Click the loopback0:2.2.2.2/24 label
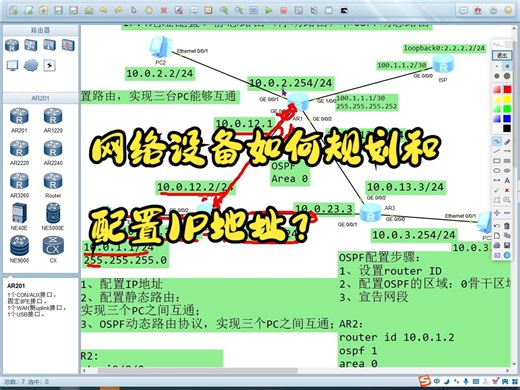Screen dimensions: 520x390 tap(444, 48)
